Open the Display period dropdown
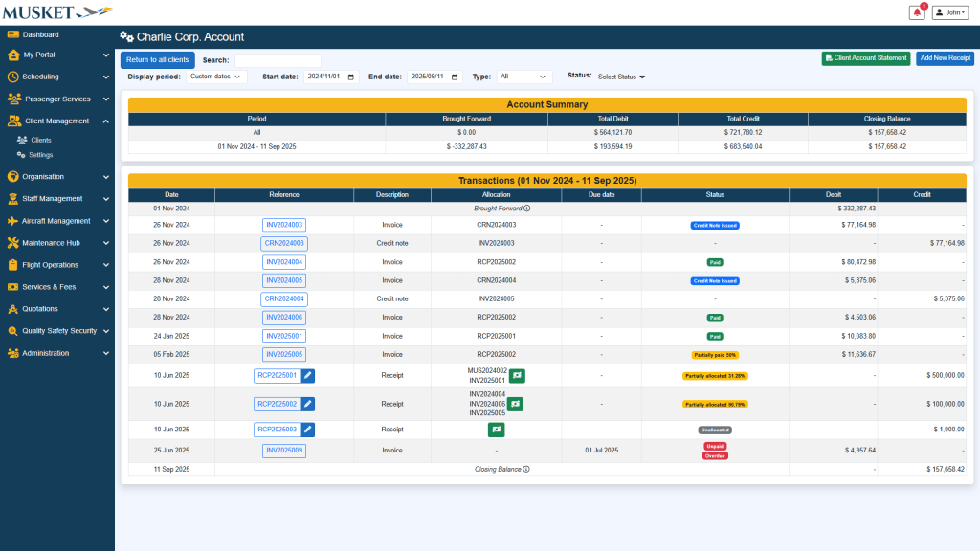 coord(215,77)
